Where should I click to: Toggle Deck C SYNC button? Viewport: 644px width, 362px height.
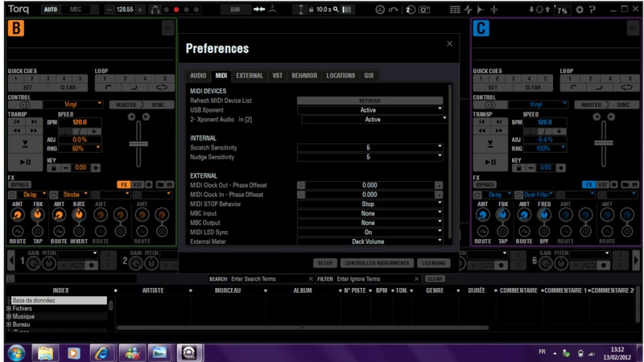623,105
